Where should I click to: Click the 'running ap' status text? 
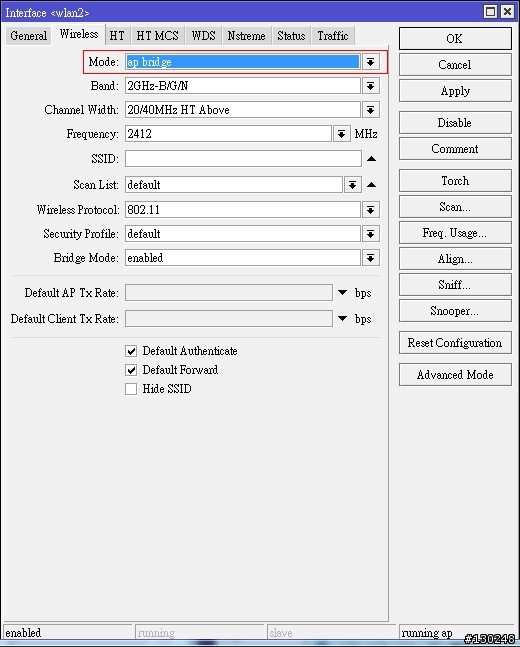coord(427,633)
